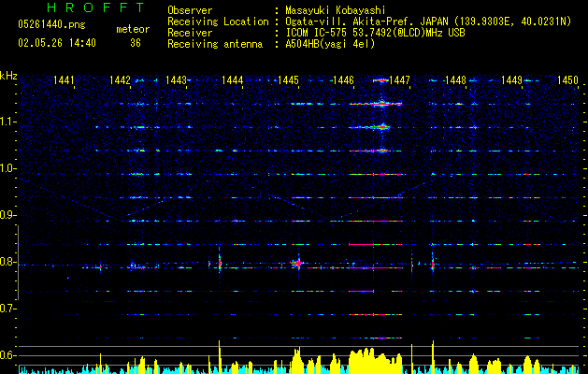Click the HROFFT title text

pos(96,7)
